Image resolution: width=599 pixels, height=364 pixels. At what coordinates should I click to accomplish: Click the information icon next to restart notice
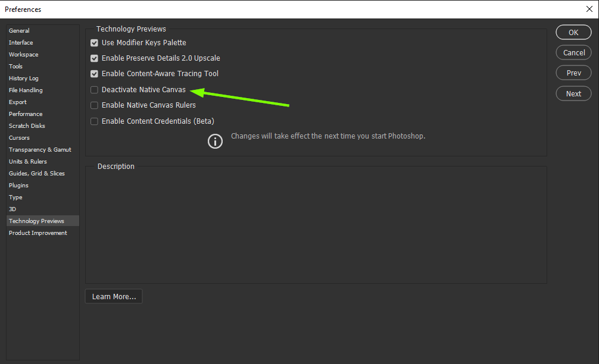tap(215, 141)
